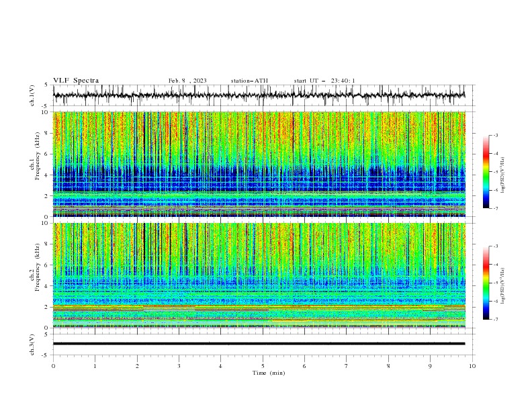Click the ch.1 frequency tick "2"
The image size is (532, 411).
46,195
